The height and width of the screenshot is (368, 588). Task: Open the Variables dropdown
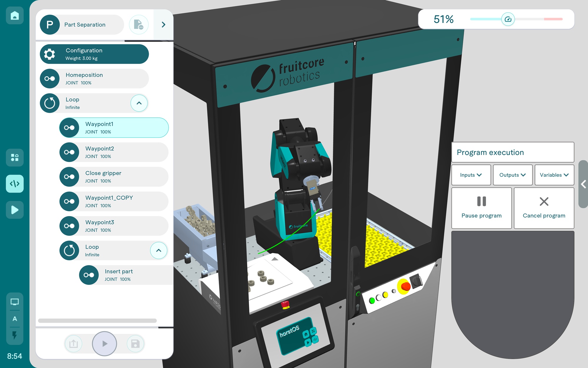pyautogui.click(x=554, y=175)
